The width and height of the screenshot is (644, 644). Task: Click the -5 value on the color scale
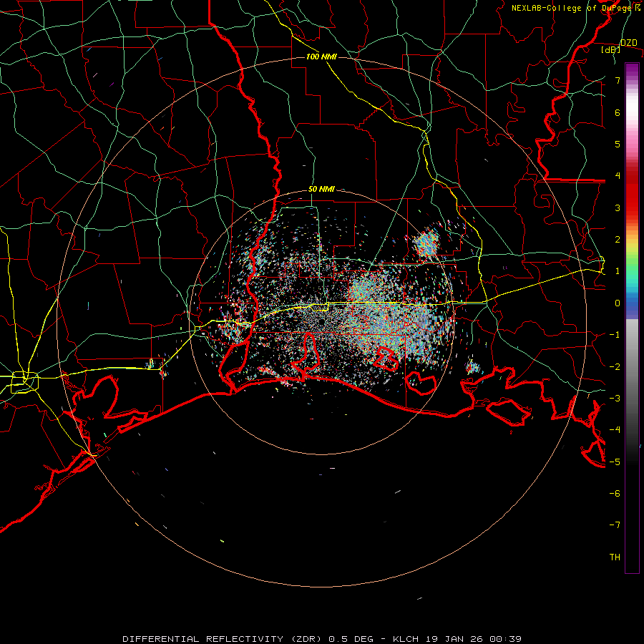click(x=615, y=462)
